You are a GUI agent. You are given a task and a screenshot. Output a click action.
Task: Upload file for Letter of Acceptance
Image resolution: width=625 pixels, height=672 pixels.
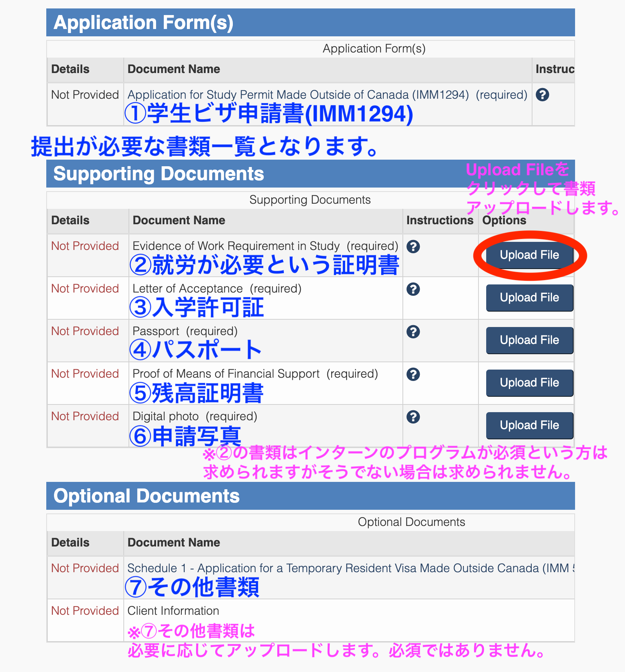(529, 298)
